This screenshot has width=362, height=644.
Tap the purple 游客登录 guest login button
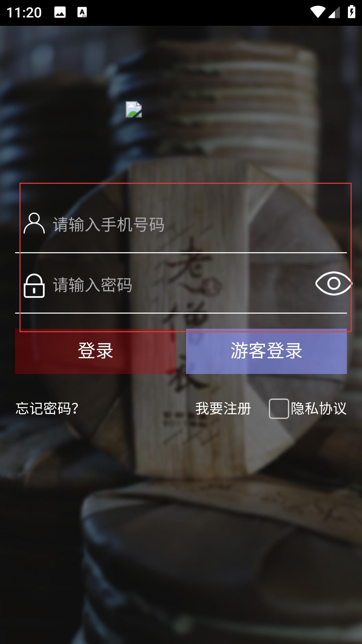coord(266,351)
